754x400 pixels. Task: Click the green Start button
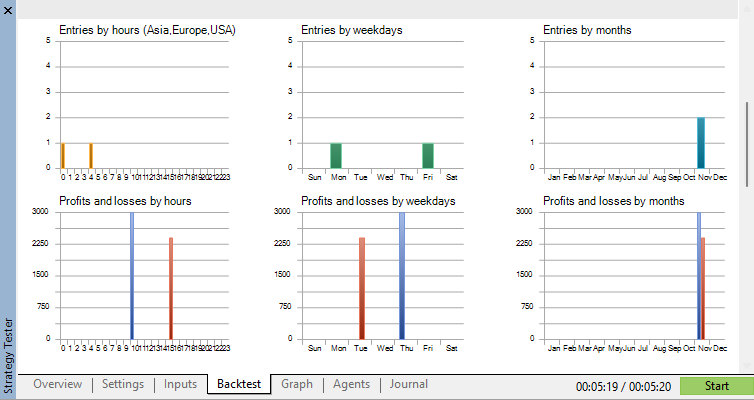coord(716,386)
